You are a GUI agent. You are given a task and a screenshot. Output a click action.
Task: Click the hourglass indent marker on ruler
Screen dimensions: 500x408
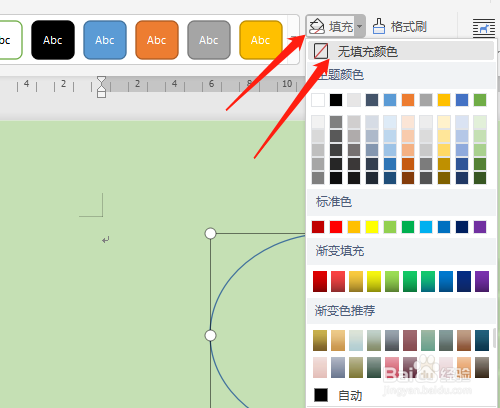(101, 87)
